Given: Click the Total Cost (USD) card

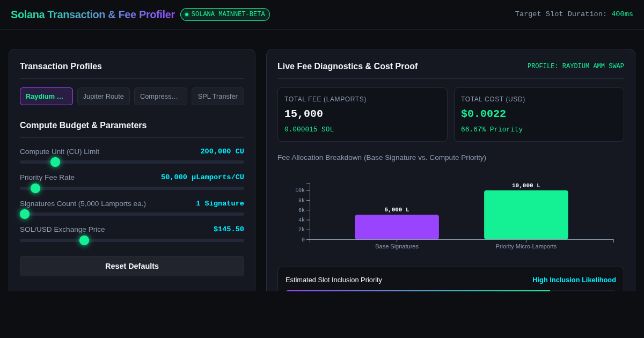Looking at the screenshot, I should pyautogui.click(x=539, y=115).
